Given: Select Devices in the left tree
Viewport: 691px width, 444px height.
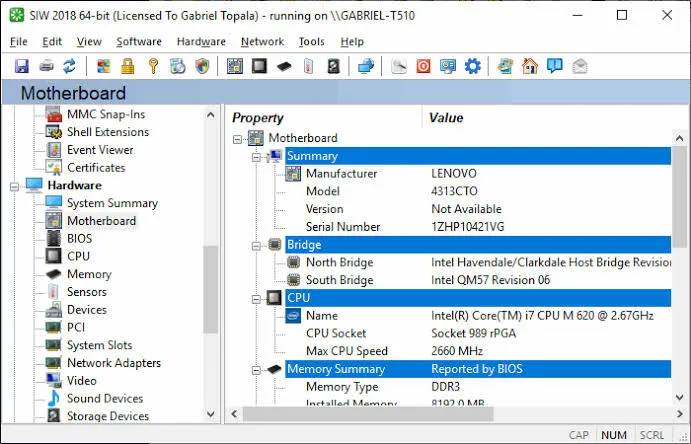Looking at the screenshot, I should coord(87,310).
